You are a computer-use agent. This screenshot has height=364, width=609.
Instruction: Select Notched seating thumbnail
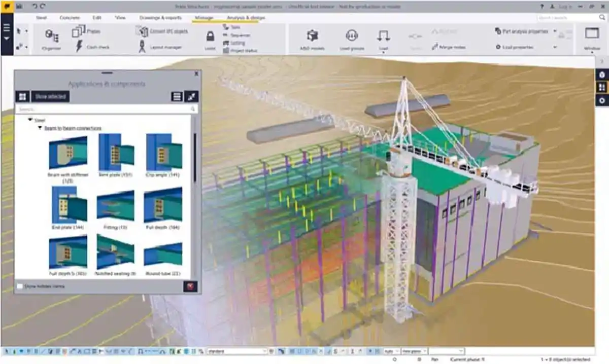(115, 252)
